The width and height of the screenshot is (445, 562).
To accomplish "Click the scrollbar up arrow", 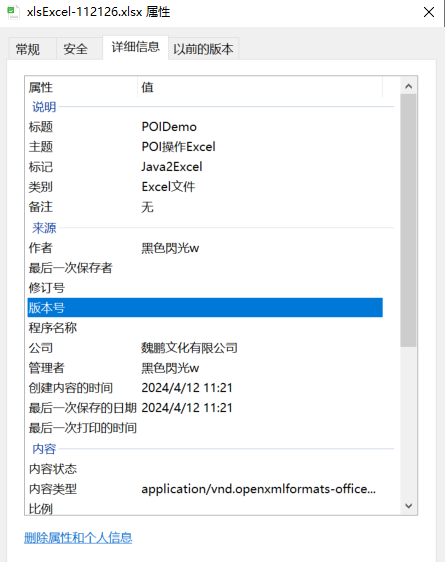I will [408, 86].
